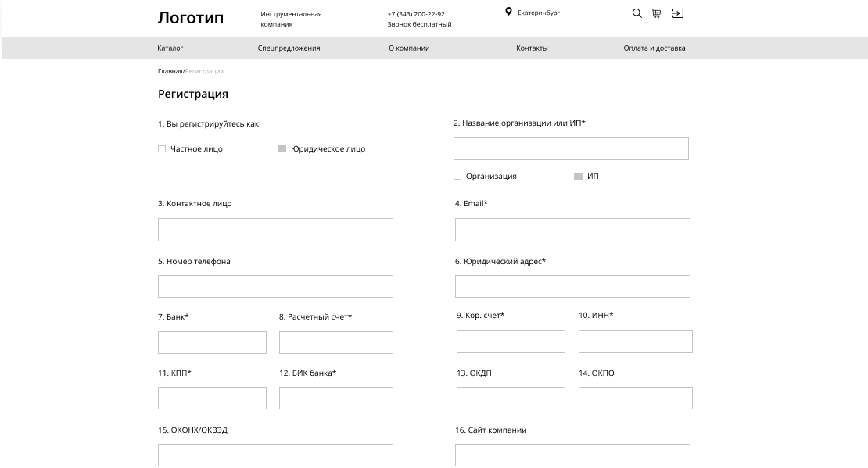Click the search magnifier icon
This screenshot has width=868, height=468.
coord(637,13)
